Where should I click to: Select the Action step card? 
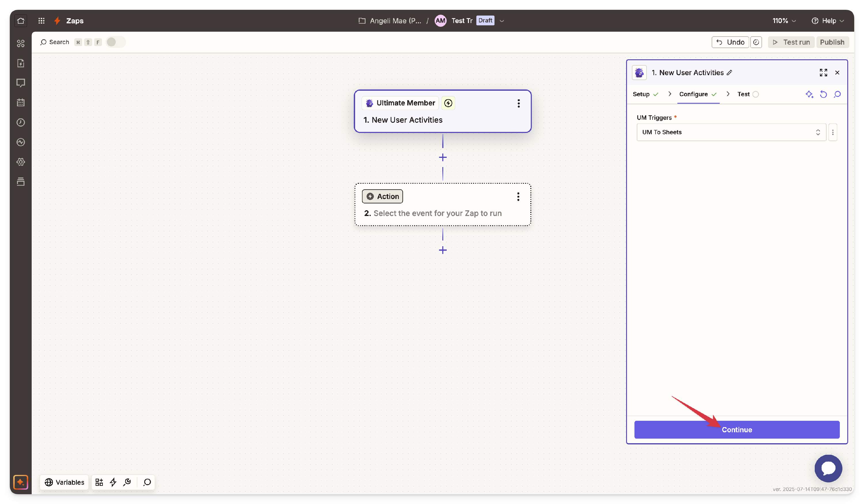pyautogui.click(x=443, y=205)
